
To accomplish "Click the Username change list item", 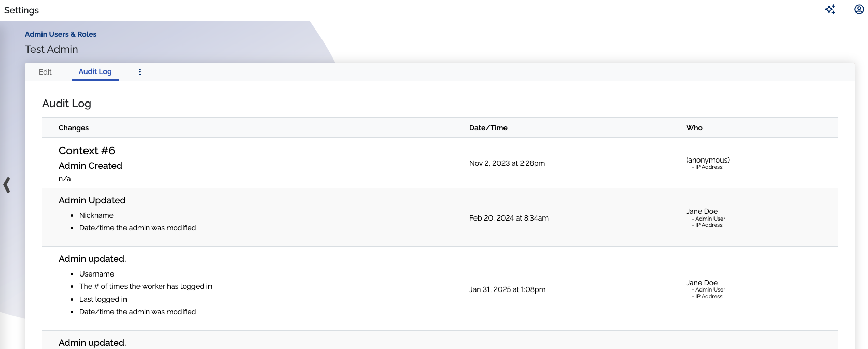I will 96,274.
